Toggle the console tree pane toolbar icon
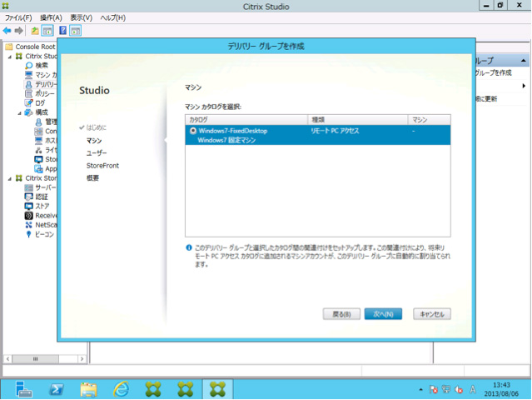This screenshot has width=532, height=400. click(47, 31)
